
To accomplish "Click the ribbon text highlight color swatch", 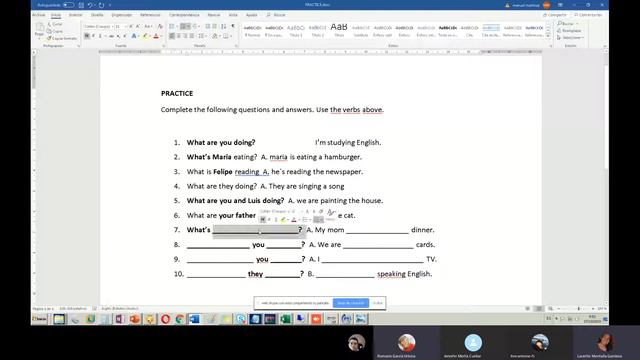I will pos(145,36).
